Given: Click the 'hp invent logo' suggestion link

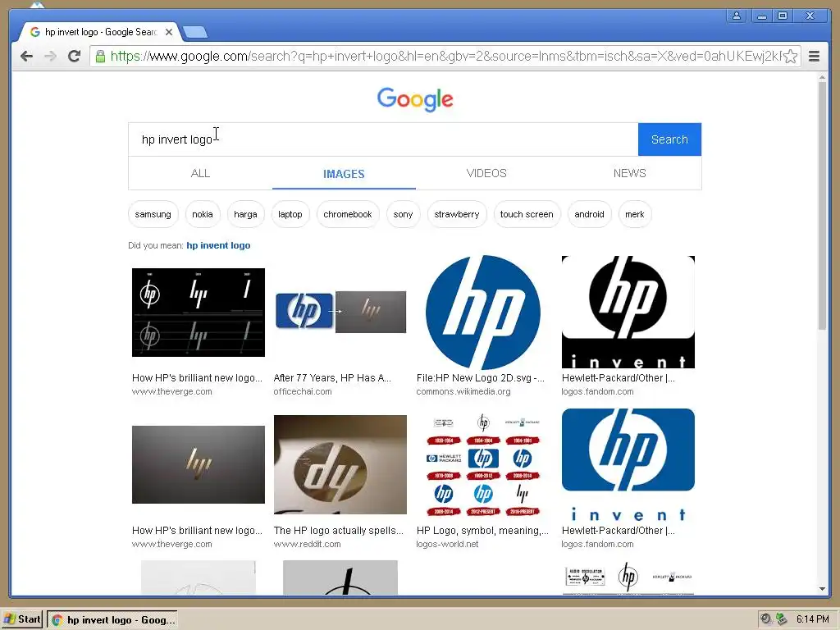Looking at the screenshot, I should tap(218, 245).
